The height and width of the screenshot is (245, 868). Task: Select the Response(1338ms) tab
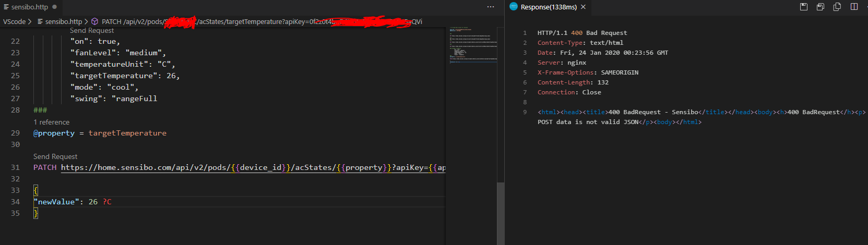548,7
